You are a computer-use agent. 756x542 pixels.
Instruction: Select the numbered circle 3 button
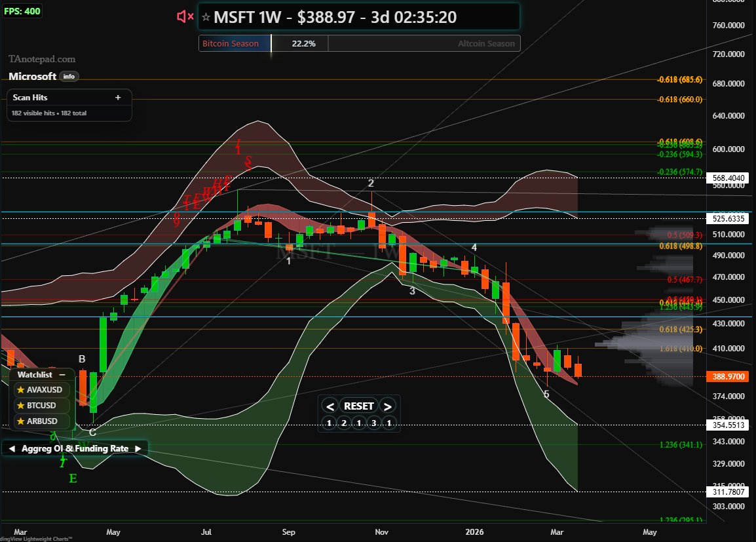pyautogui.click(x=373, y=423)
